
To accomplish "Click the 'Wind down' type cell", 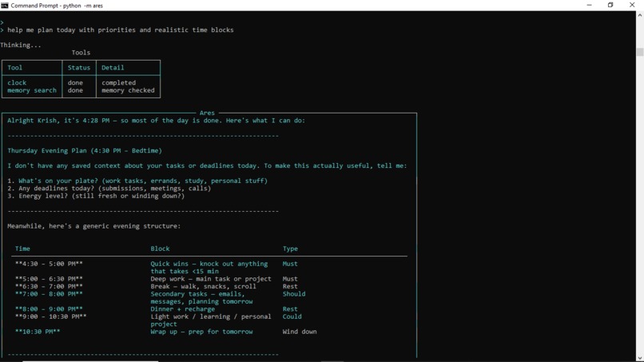I will [x=300, y=332].
